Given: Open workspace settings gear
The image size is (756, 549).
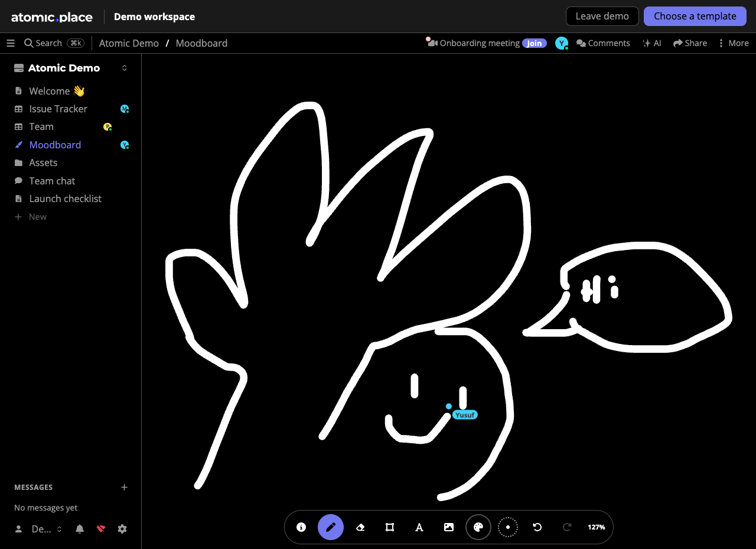Looking at the screenshot, I should tap(122, 529).
